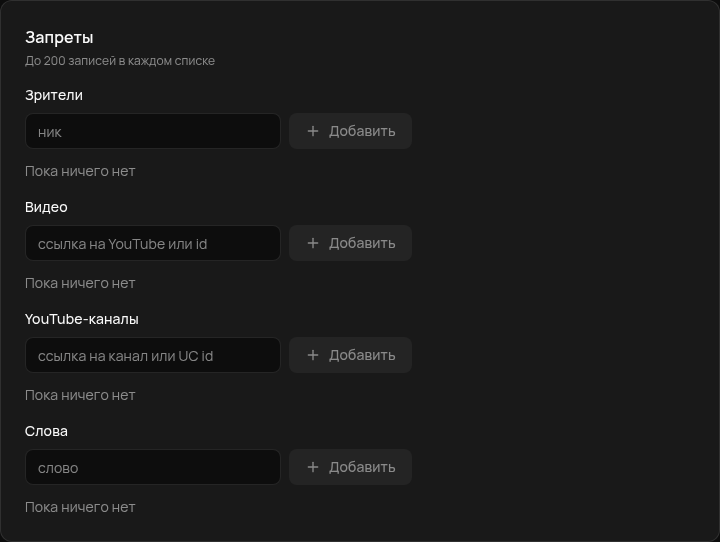
Task: Click the Зрители section label
Action: pos(54,95)
